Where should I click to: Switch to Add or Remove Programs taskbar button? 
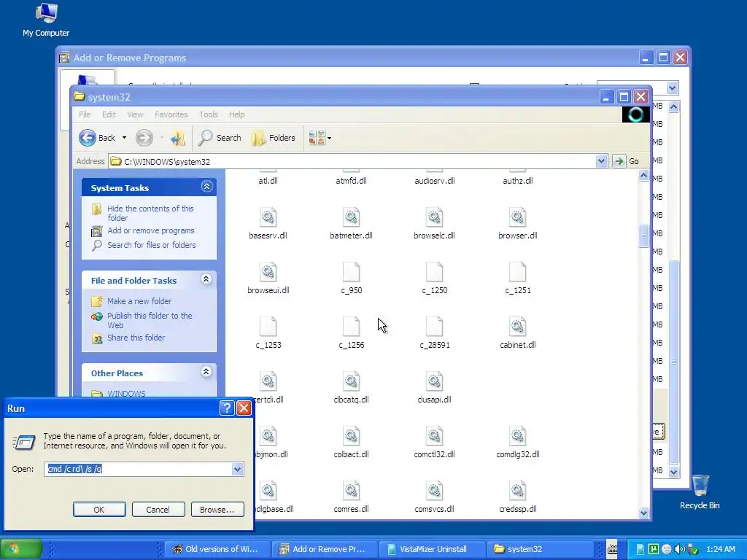325,549
